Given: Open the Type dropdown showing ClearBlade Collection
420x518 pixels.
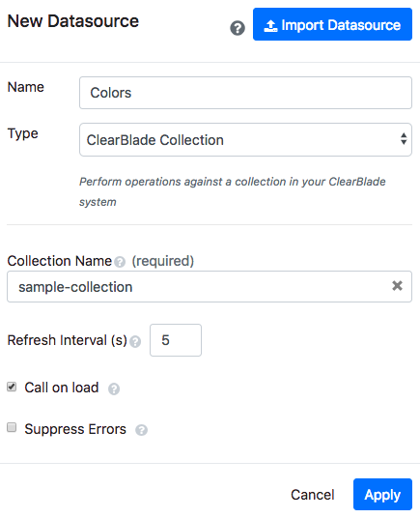Looking at the screenshot, I should click(x=245, y=140).
